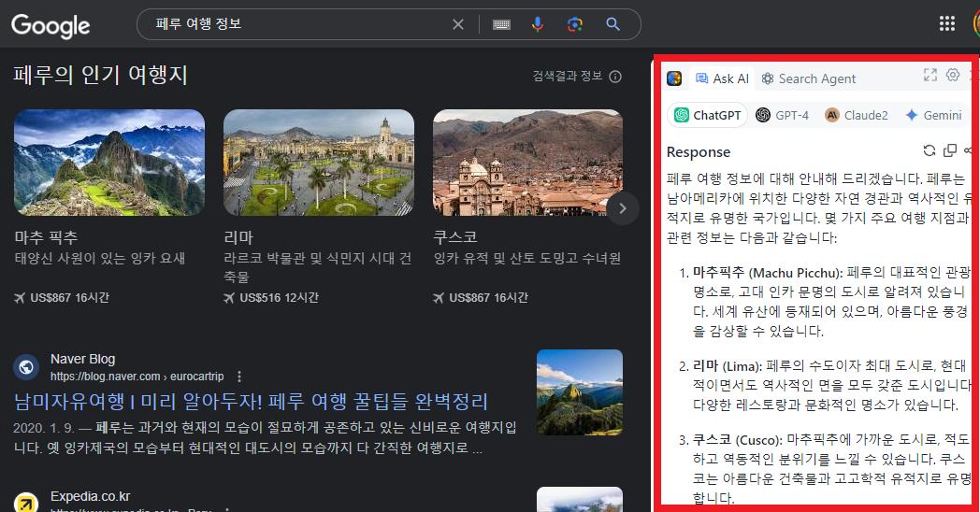Click the 검색결과 정보 label
This screenshot has width=980, height=512.
568,77
